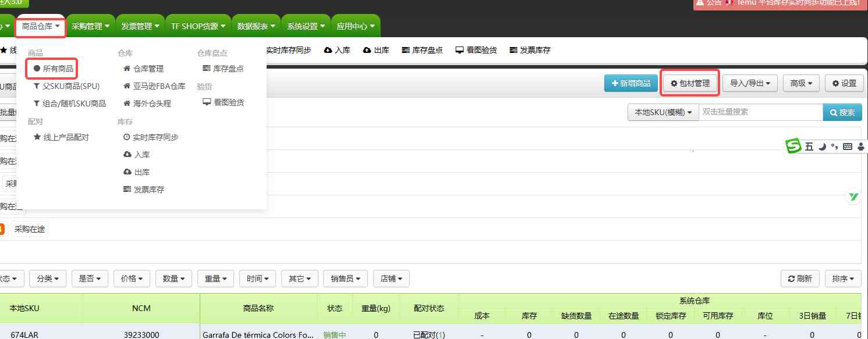The image size is (868, 339).
Task: Click the Sogou input method S icon
Action: pyautogui.click(x=793, y=147)
